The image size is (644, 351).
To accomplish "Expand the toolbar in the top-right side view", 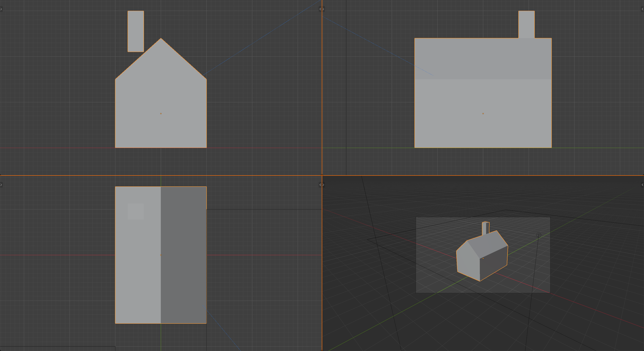I will 323,9.
